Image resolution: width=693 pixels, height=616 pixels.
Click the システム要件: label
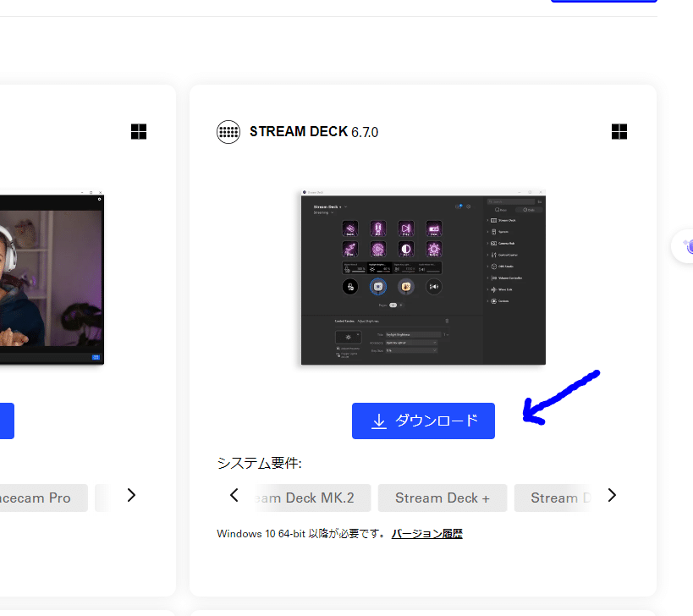click(x=260, y=463)
